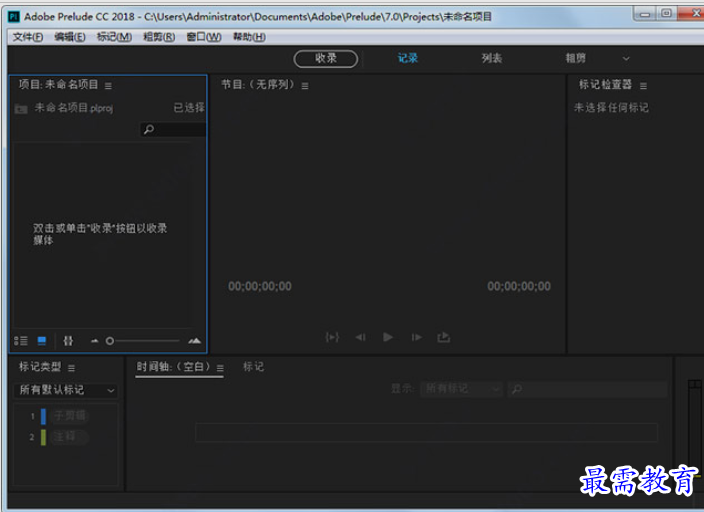Select the 未命名项目.plproj text

tap(74, 108)
